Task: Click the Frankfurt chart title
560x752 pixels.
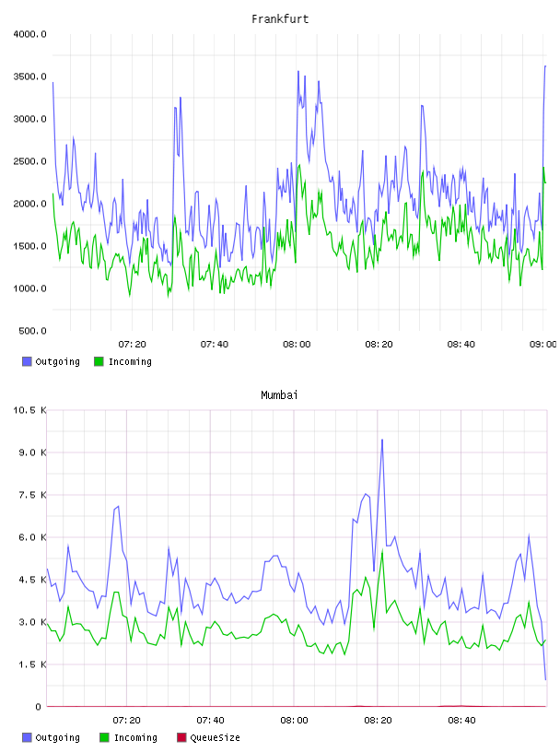Action: (x=280, y=19)
